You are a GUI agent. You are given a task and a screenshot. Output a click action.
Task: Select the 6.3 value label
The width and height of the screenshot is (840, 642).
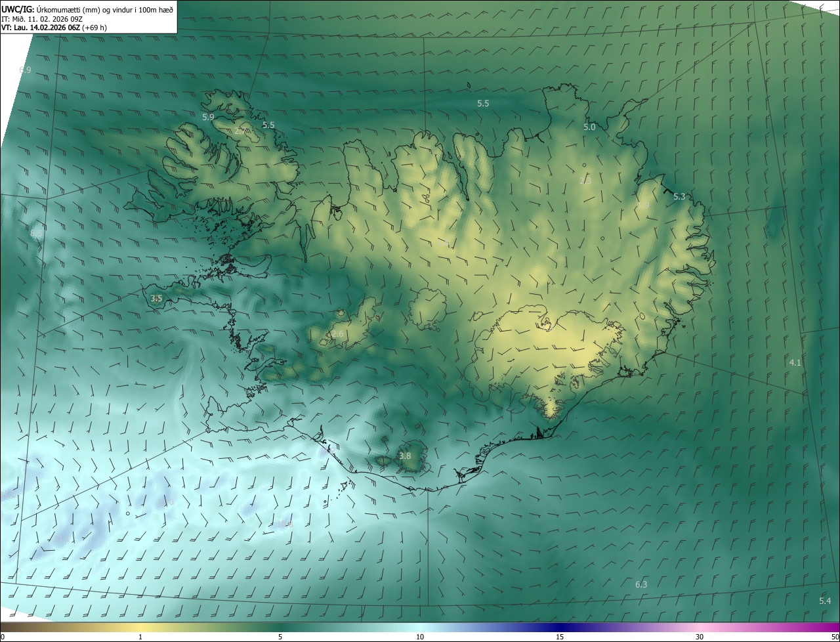pos(641,584)
